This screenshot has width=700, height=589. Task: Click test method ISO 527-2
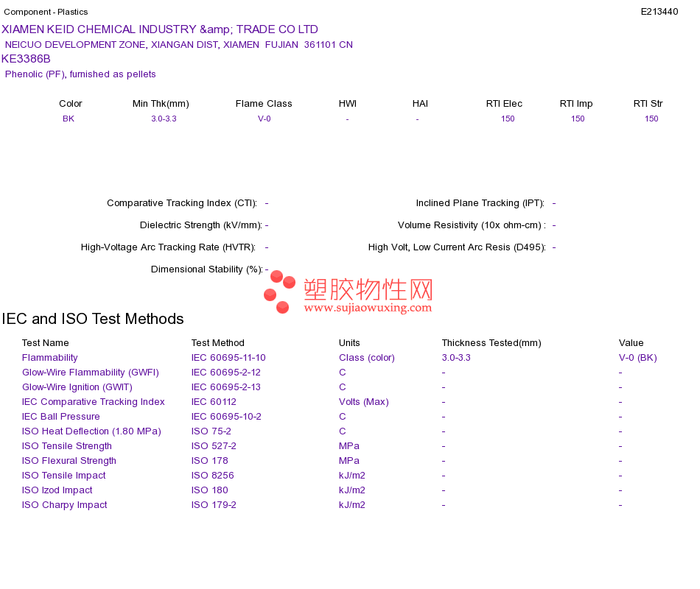pos(214,445)
